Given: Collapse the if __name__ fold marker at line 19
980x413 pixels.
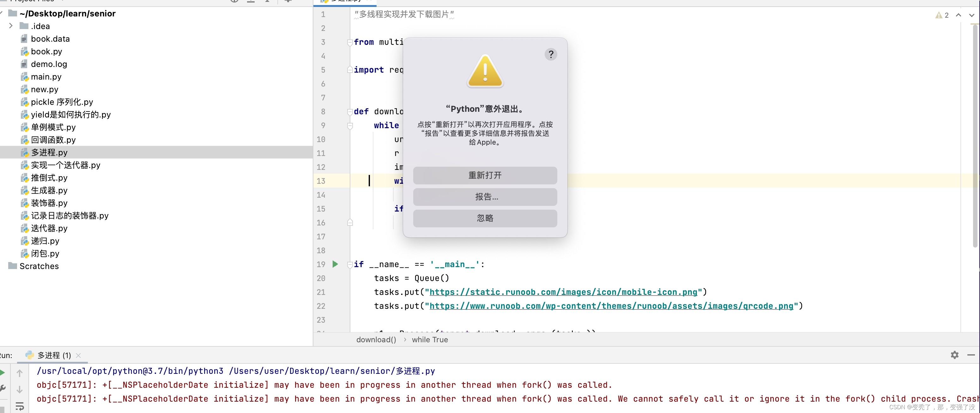Looking at the screenshot, I should coord(350,264).
